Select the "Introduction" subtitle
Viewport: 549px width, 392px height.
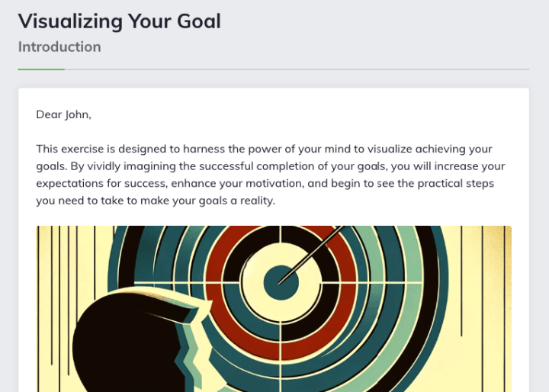(59, 47)
